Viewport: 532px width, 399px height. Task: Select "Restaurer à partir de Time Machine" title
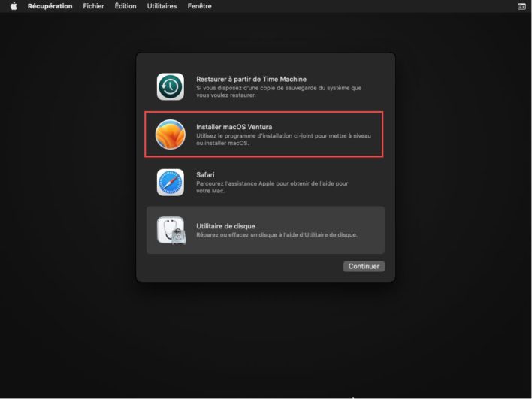[251, 79]
